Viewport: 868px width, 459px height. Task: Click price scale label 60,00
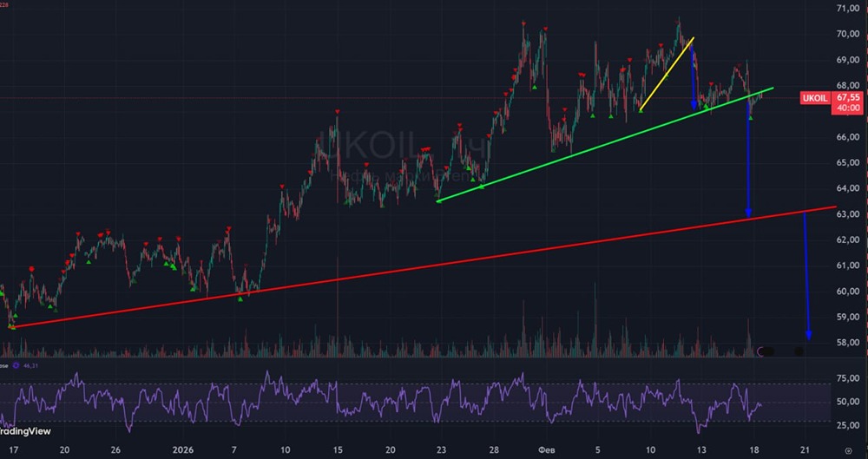pos(848,292)
